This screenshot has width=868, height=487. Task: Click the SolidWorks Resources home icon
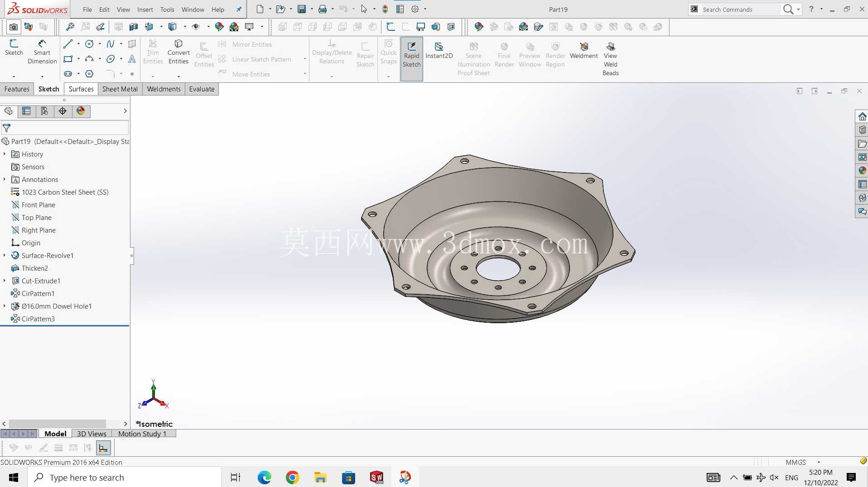click(862, 116)
